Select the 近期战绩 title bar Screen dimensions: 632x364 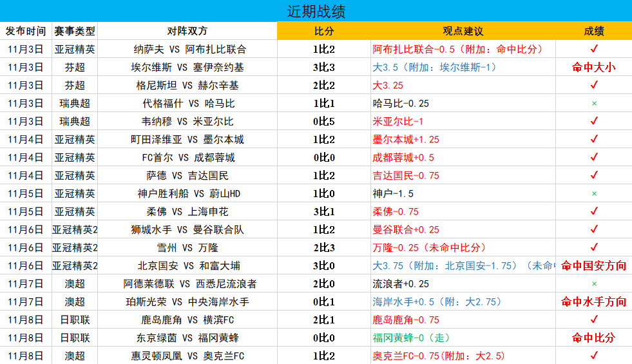[316, 12]
